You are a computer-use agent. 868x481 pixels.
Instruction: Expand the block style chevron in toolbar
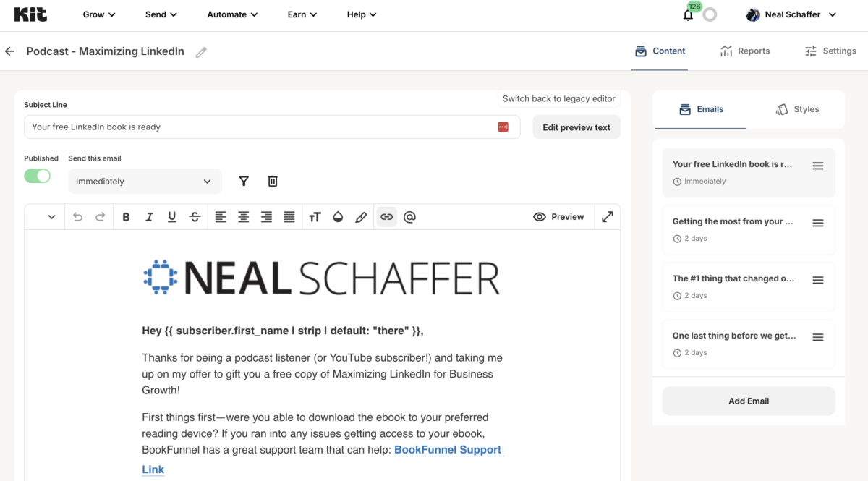point(51,217)
